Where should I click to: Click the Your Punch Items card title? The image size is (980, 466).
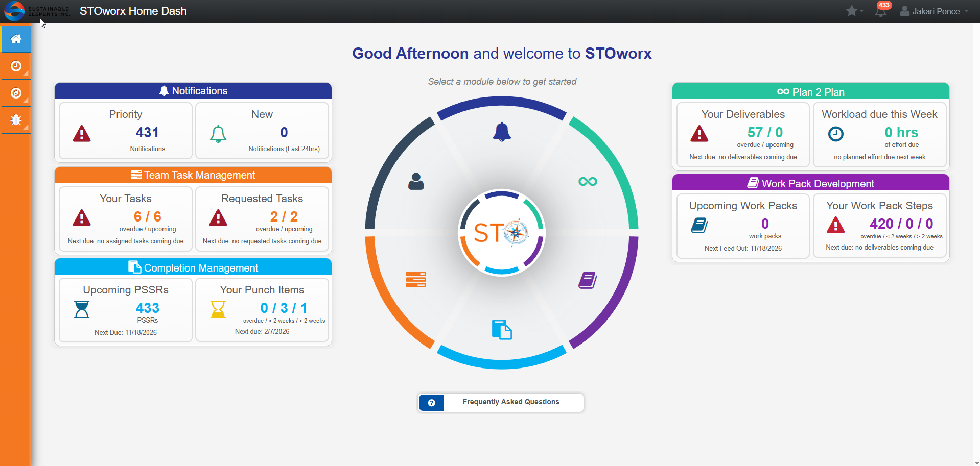click(262, 290)
